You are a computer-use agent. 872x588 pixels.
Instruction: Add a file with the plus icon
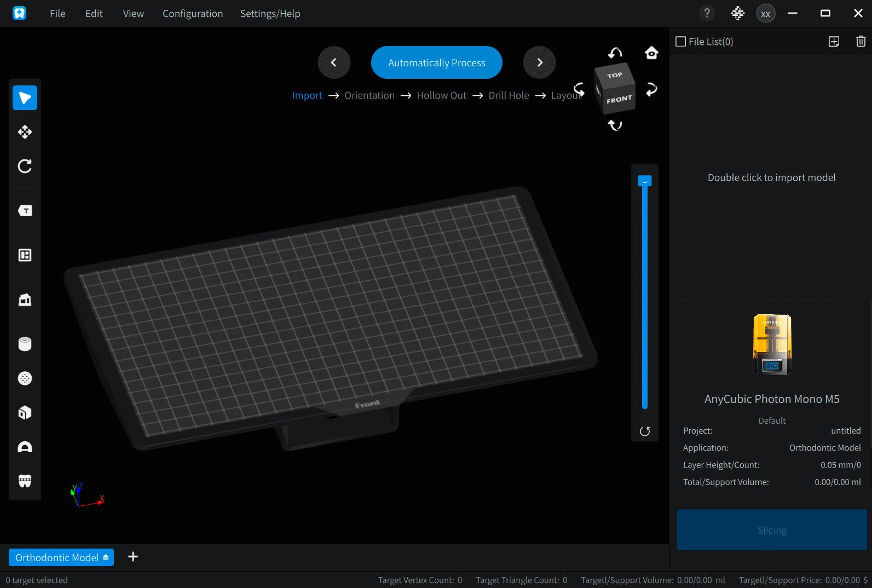(834, 42)
